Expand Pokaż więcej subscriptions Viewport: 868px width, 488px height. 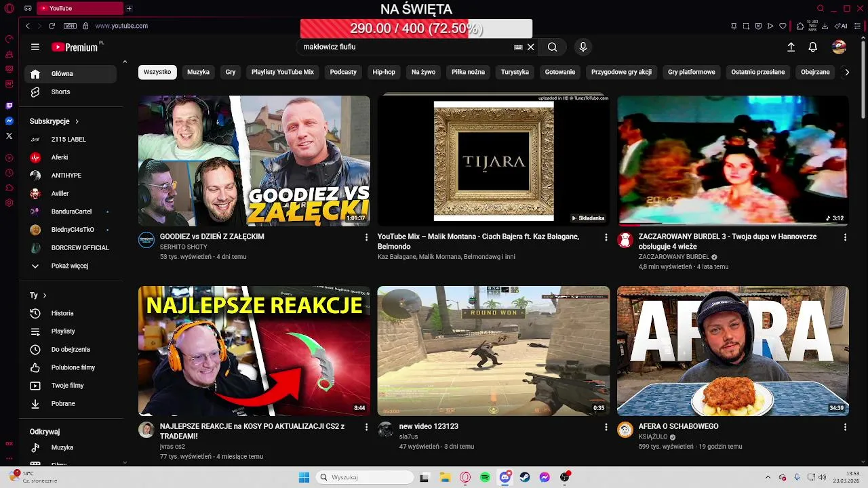point(71,266)
